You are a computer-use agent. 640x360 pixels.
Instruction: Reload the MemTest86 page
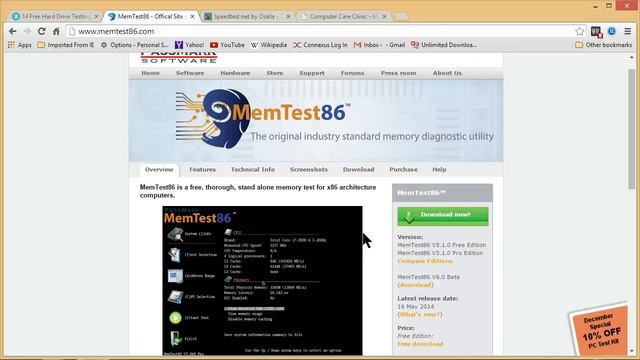coord(42,31)
